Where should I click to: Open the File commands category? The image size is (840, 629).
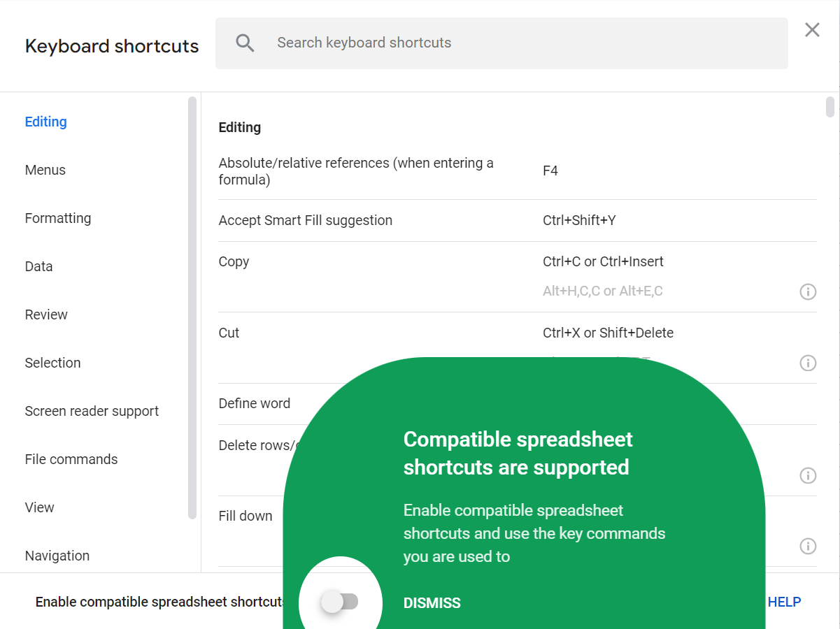point(71,459)
